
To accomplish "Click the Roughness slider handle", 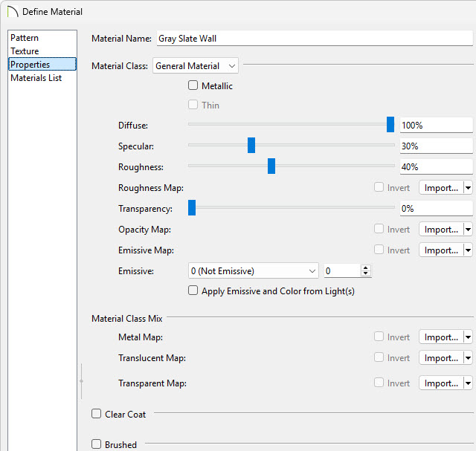I will [x=271, y=166].
